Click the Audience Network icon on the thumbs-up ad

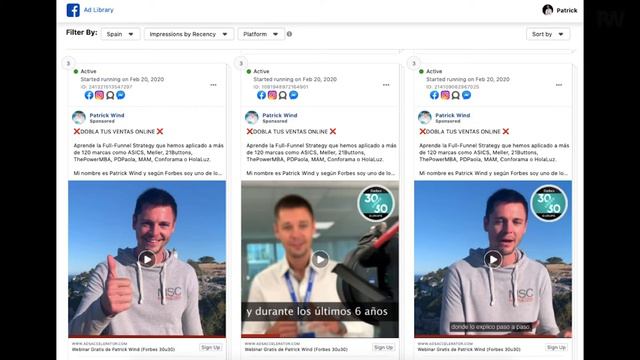pos(110,95)
